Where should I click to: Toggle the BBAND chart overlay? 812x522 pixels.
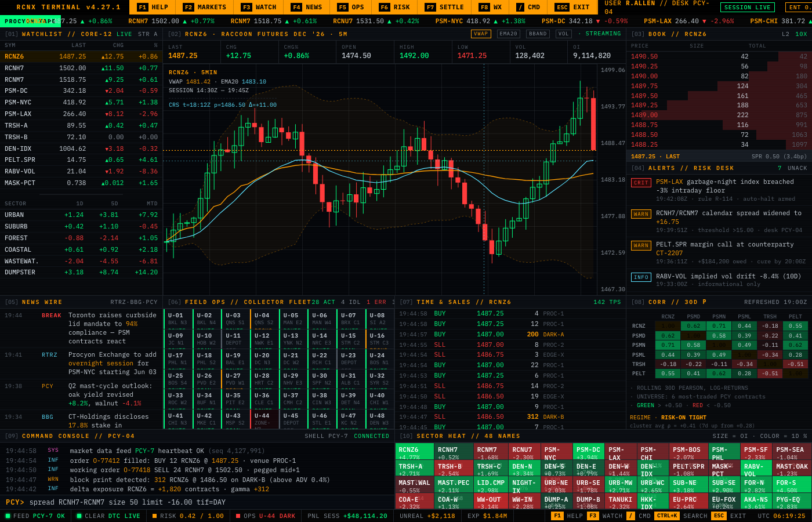(538, 34)
